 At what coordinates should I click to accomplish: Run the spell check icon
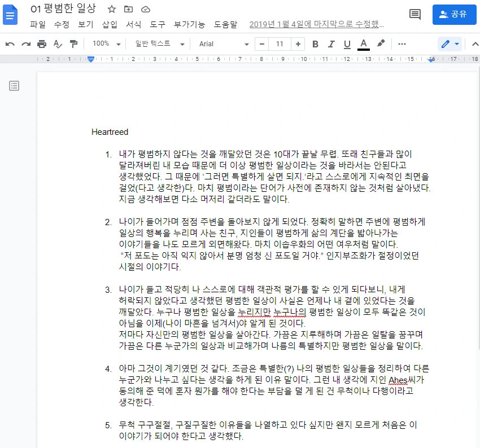point(58,44)
